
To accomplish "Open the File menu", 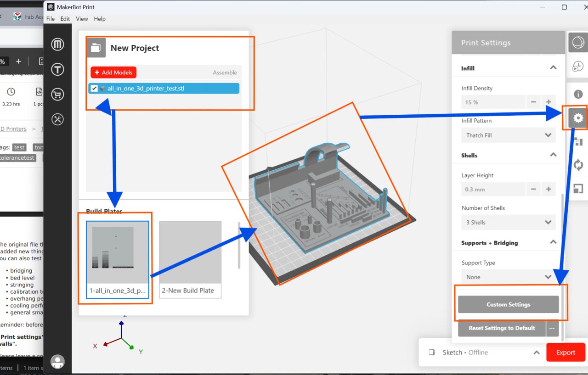I will pos(51,19).
